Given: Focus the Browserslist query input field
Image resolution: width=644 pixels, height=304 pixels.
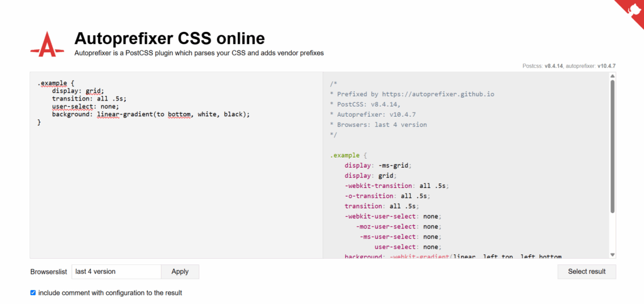Looking at the screenshot, I should coord(116,271).
